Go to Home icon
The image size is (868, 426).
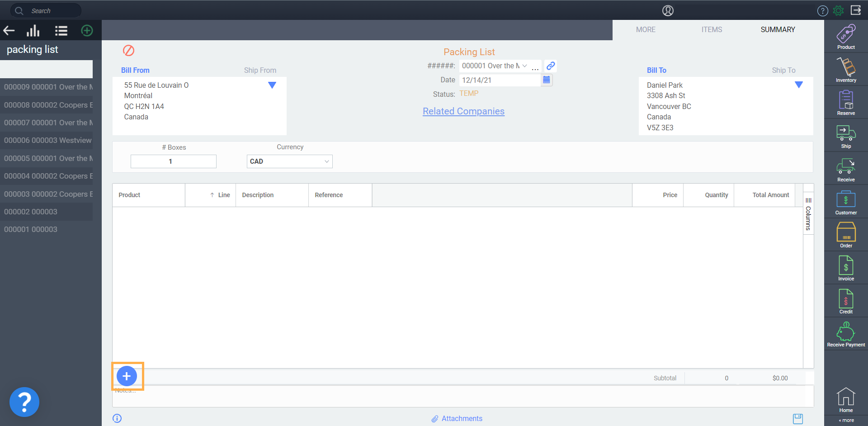tap(846, 400)
